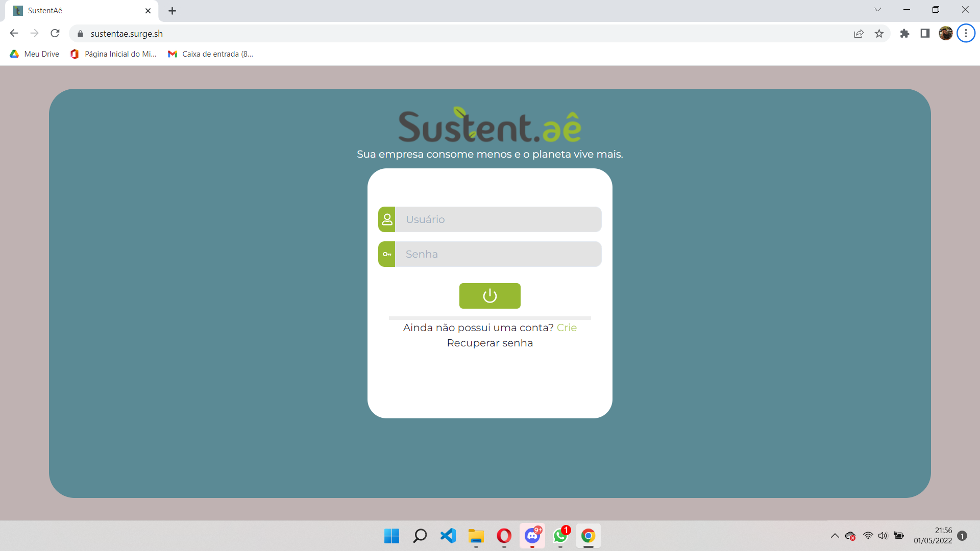This screenshot has width=980, height=551.
Task: Click the green user icon beside Usuário
Action: [387, 219]
